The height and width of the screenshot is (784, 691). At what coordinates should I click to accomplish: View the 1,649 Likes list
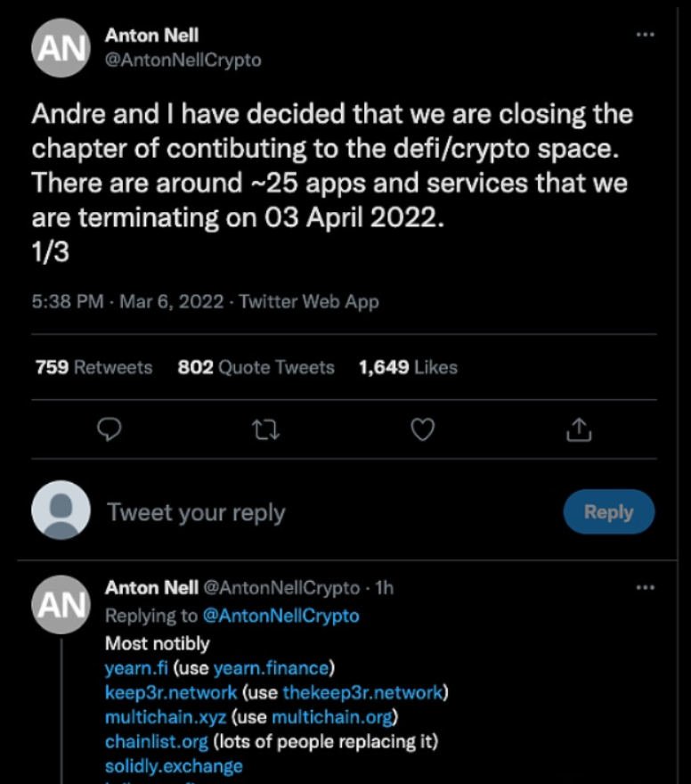click(408, 367)
